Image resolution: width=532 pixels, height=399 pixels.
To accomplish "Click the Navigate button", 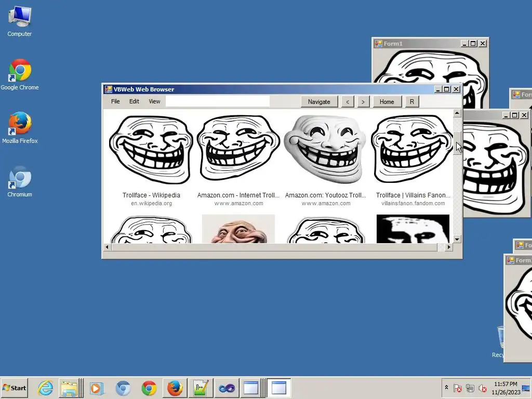I will [319, 102].
